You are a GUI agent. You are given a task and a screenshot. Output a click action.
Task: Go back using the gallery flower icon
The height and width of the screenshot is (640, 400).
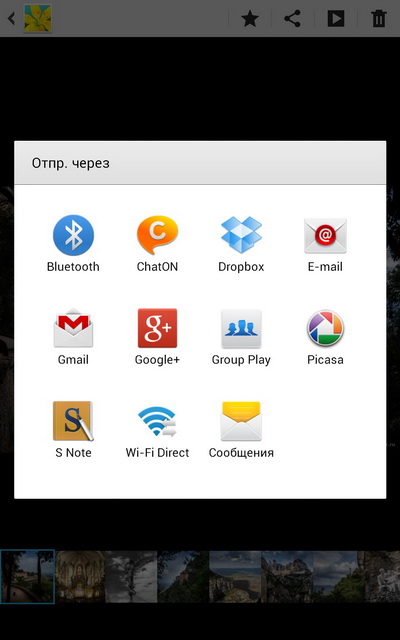click(x=38, y=18)
